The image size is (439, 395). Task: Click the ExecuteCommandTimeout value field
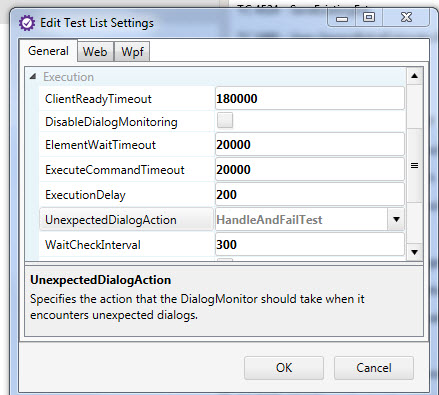pos(310,169)
